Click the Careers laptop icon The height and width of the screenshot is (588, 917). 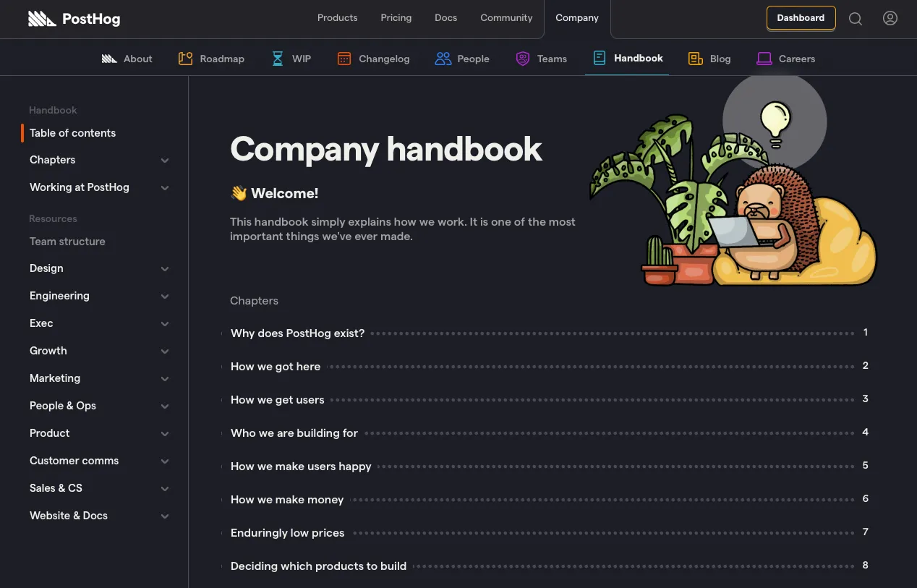[764, 59]
